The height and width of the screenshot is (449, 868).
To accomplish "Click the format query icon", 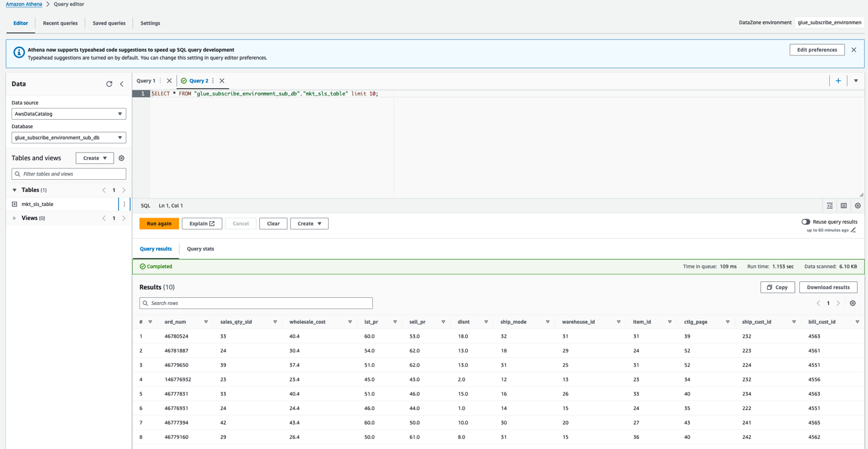I will coord(830,206).
